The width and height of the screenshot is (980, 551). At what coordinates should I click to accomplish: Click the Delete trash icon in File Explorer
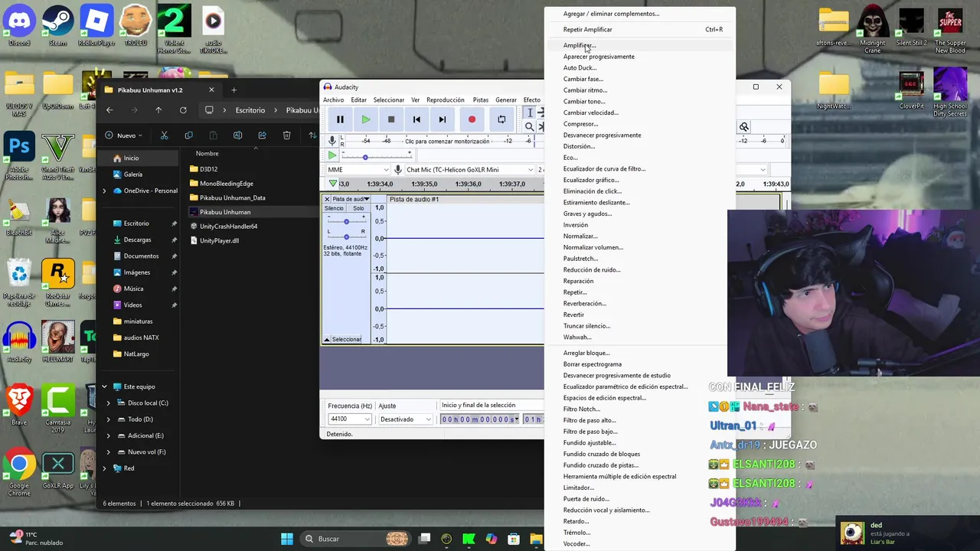pyautogui.click(x=286, y=135)
